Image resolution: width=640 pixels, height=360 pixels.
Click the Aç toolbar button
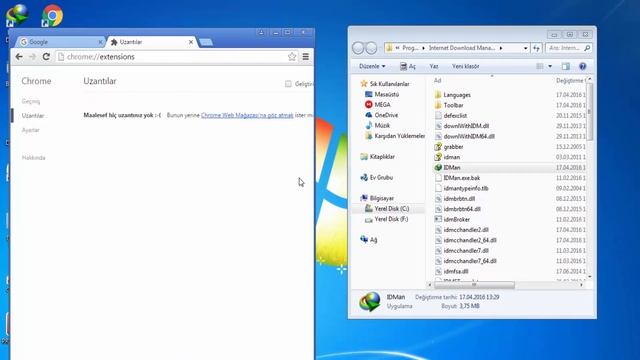coord(407,66)
